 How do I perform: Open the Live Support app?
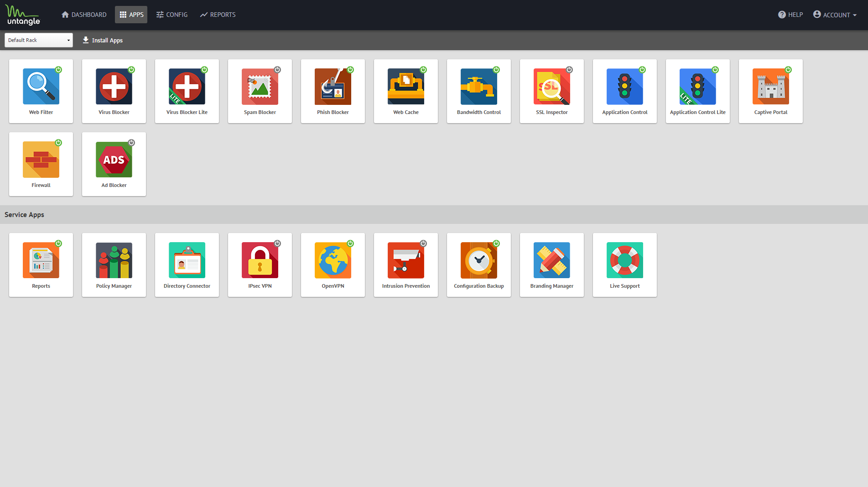625,265
